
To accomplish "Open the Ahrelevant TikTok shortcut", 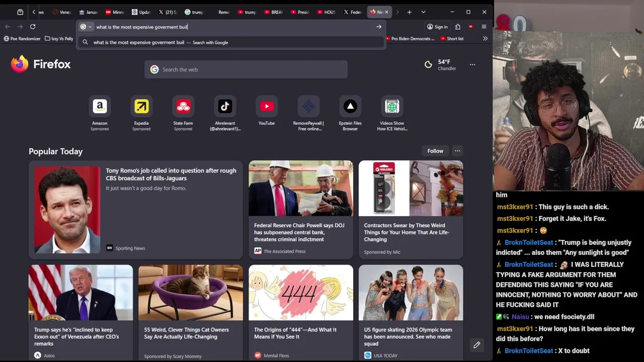I will (x=225, y=114).
